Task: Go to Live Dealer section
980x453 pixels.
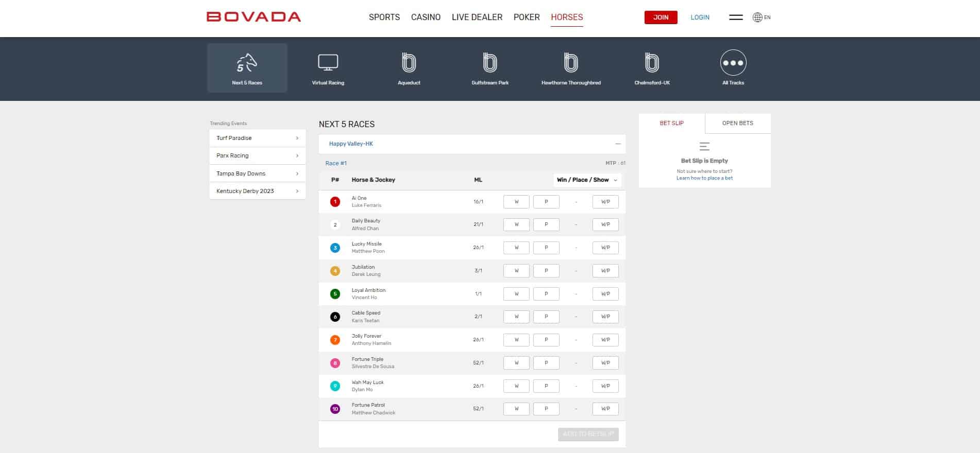Action: point(477,17)
